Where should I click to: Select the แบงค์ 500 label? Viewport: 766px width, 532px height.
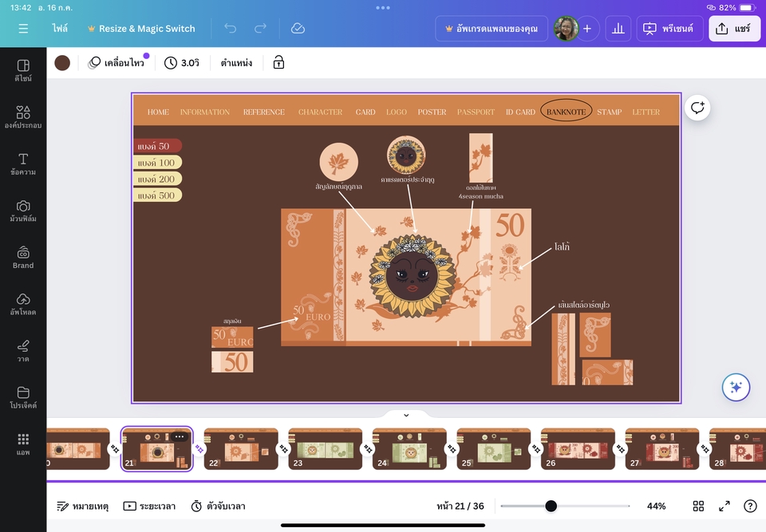tap(157, 195)
